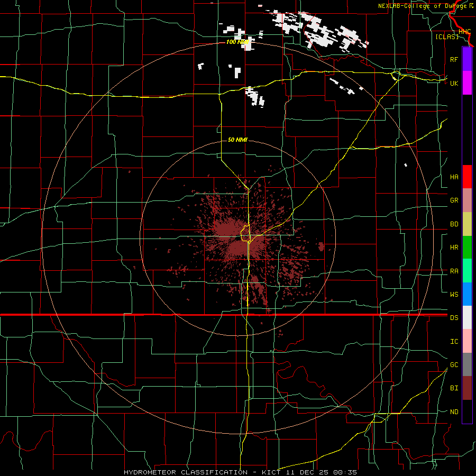This screenshot has width=476, height=476.
Task: Click the UK legend label text
Action: pos(454,83)
